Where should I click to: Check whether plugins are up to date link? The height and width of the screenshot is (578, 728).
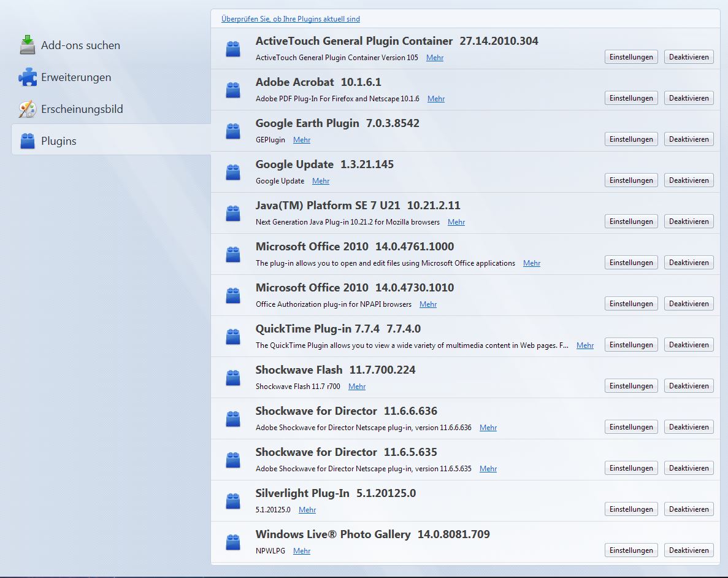pos(291,19)
